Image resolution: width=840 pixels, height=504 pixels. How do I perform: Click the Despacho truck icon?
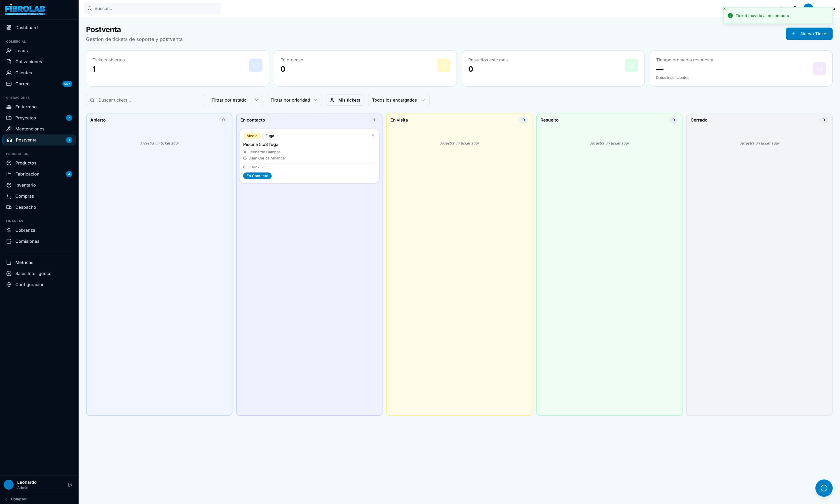click(x=9, y=207)
